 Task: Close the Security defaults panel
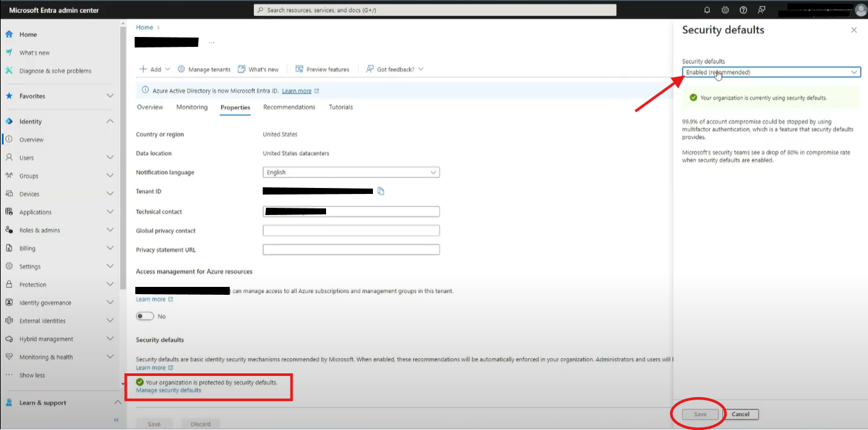[854, 30]
